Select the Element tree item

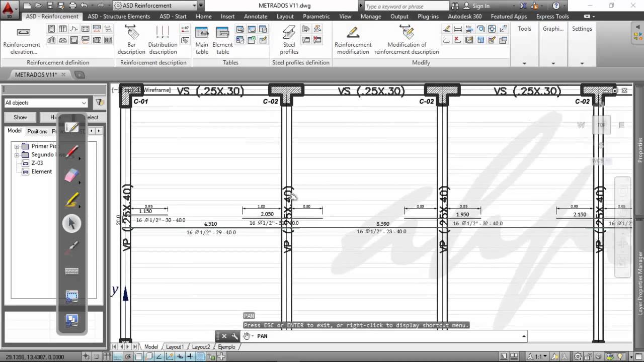[42, 171]
